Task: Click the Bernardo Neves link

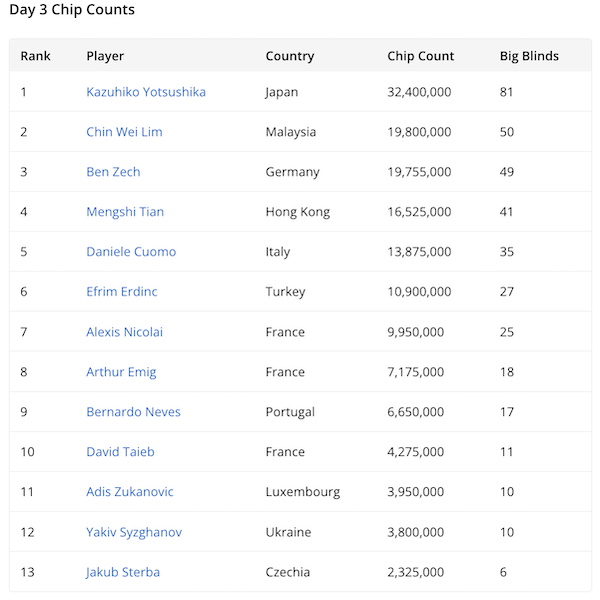Action: (133, 412)
